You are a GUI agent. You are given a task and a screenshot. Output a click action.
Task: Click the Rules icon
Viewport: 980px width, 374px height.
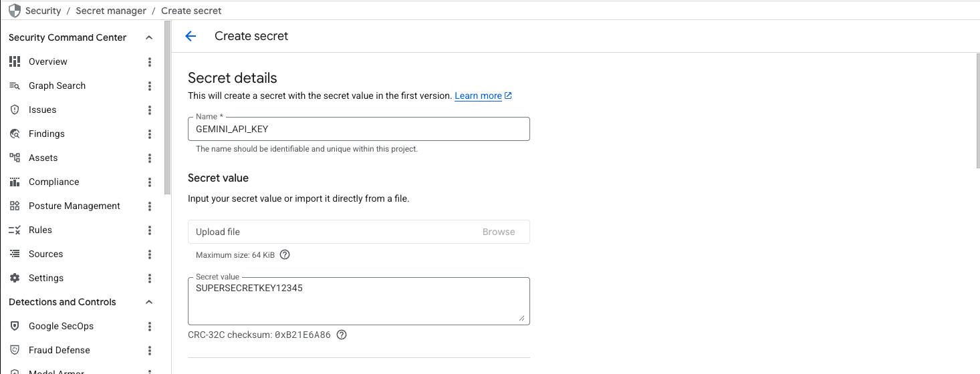click(x=15, y=230)
